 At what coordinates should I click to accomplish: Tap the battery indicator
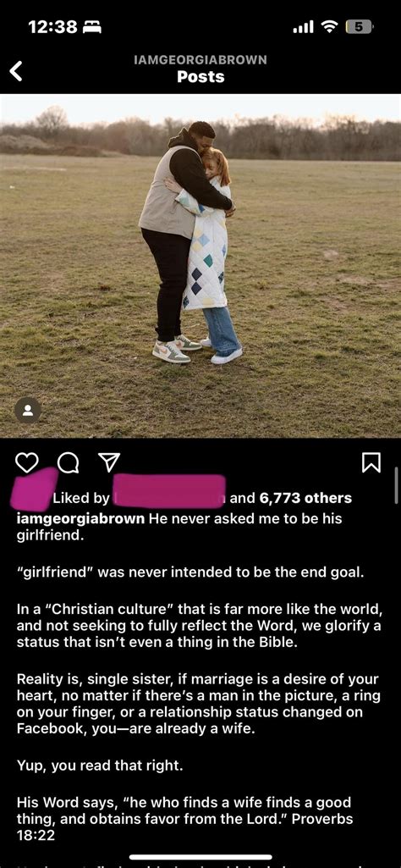pos(359,26)
